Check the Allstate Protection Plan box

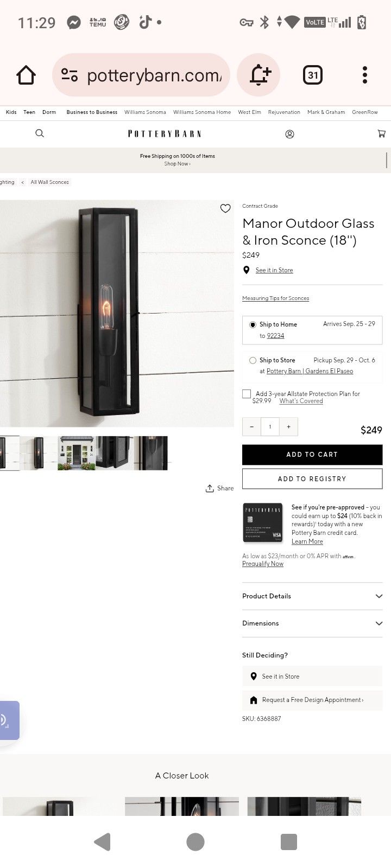tap(247, 394)
